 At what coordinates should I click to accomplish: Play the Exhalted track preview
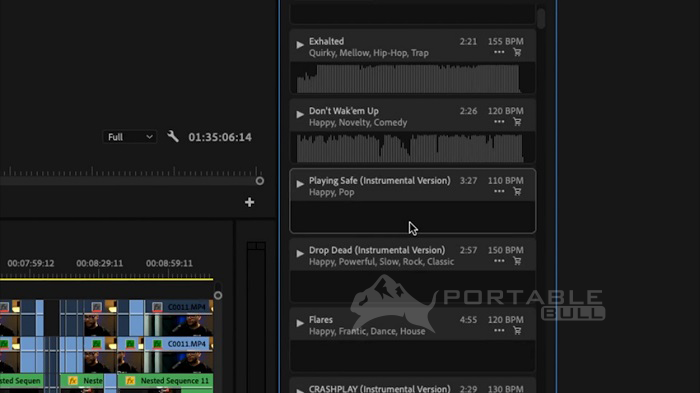[x=300, y=45]
